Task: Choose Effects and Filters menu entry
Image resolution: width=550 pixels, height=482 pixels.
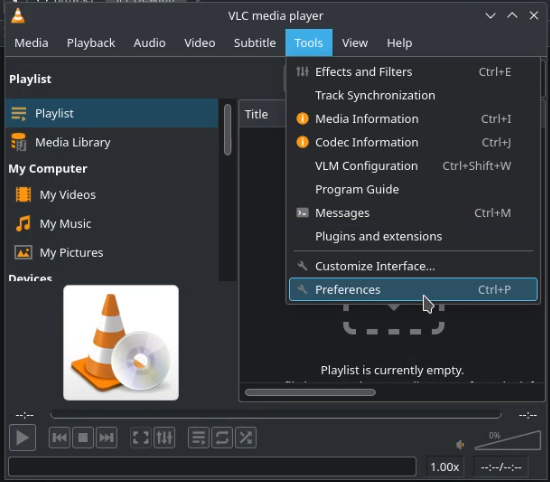Action: (x=413, y=72)
